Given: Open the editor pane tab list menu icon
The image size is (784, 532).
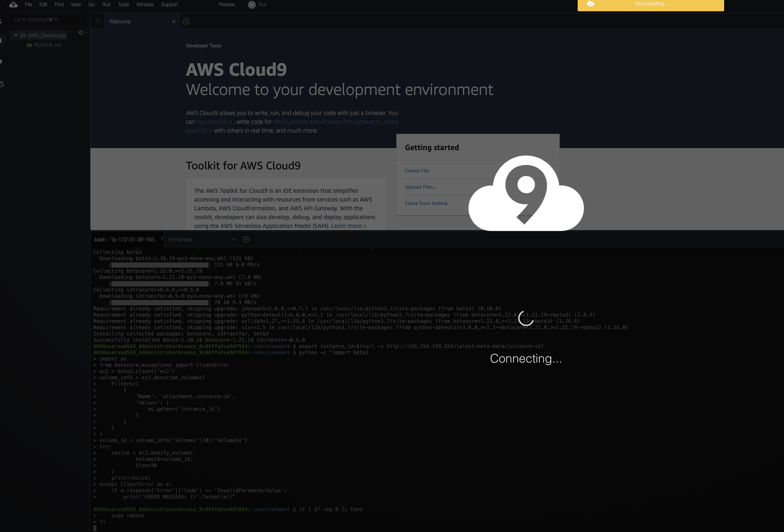Looking at the screenshot, I should (x=98, y=21).
